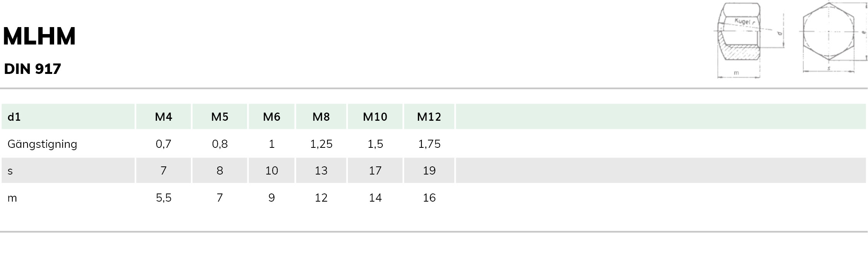Click the DIN 917 subtitle
Screen dimensions: 868x267
coord(32,69)
